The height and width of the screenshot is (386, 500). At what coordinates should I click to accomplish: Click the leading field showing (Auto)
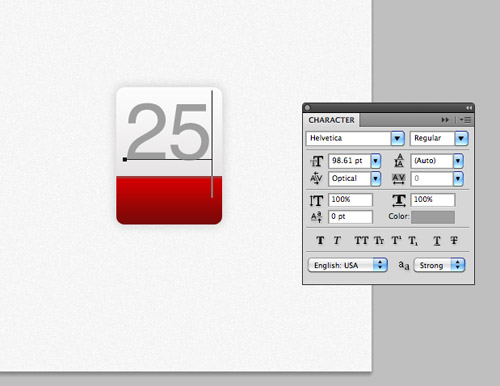click(432, 161)
